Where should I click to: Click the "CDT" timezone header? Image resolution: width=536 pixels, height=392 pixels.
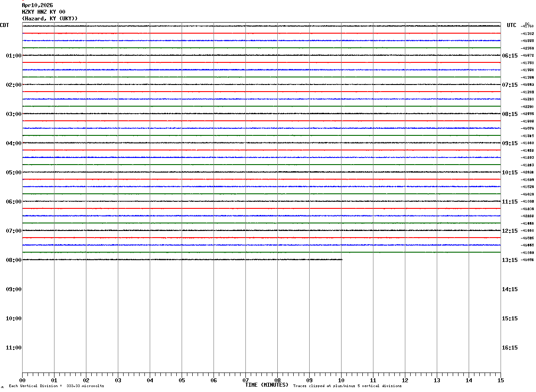(4, 25)
